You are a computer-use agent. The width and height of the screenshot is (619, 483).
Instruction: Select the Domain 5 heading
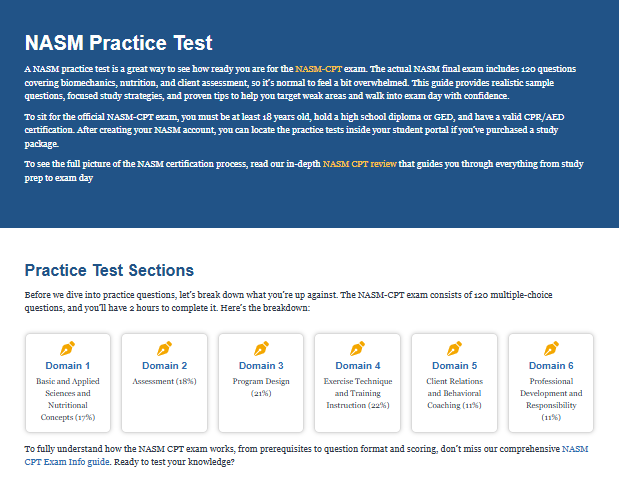455,366
